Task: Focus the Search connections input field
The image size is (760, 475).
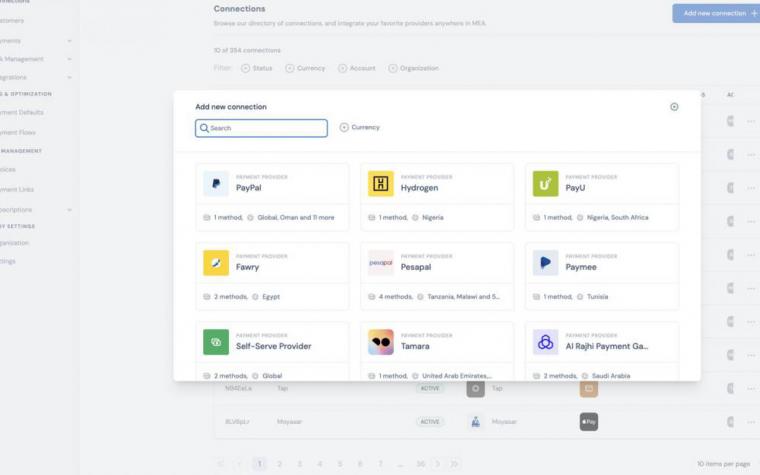Action: click(x=261, y=128)
